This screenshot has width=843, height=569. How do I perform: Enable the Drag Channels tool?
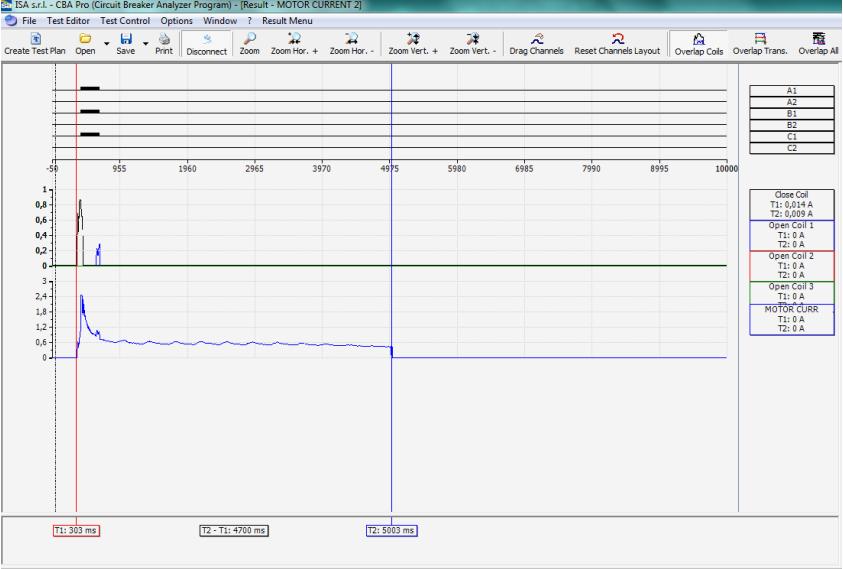(x=536, y=44)
